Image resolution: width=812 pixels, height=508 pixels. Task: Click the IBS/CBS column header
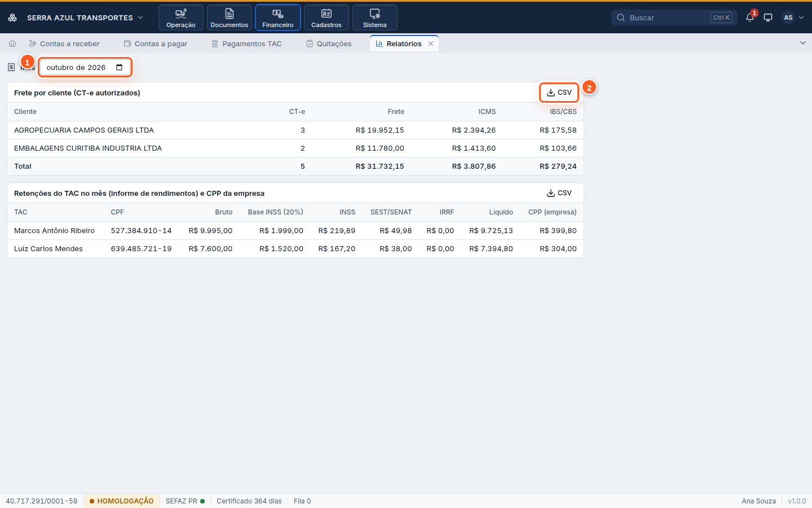click(563, 112)
